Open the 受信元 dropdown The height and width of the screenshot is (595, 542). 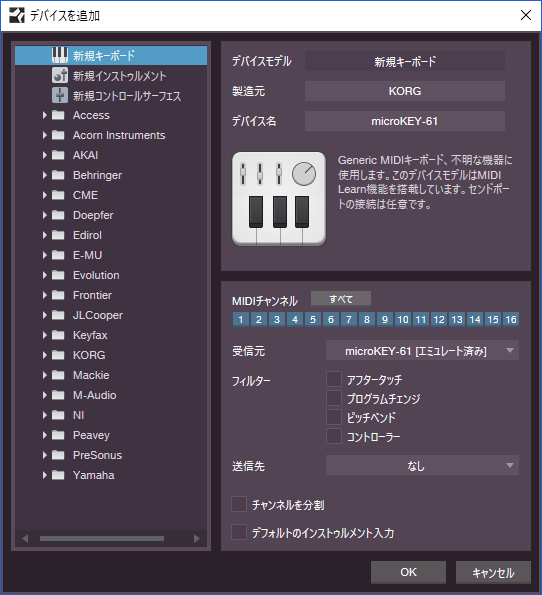pos(422,351)
